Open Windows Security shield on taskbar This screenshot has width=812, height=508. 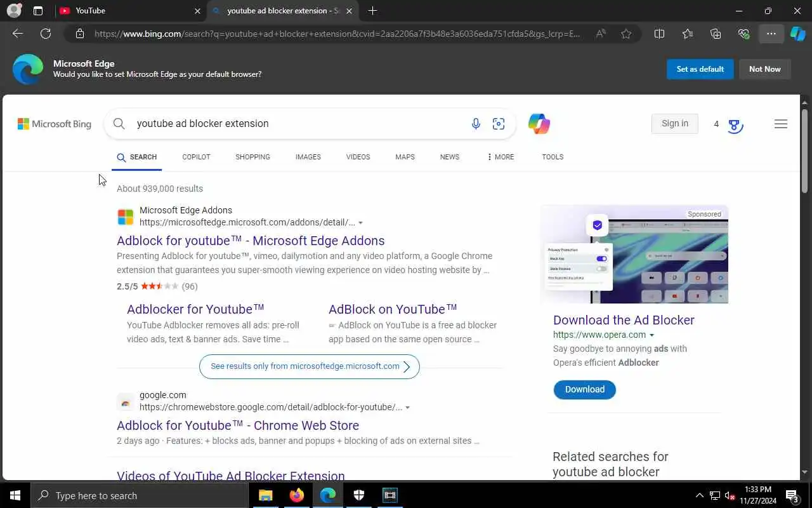(x=358, y=495)
